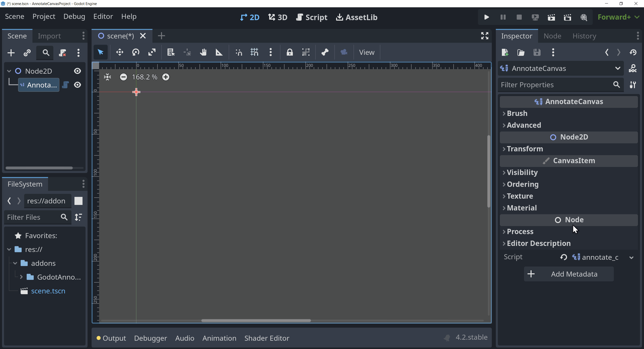This screenshot has width=644, height=349.
Task: Open the Debug menu
Action: pos(74,16)
